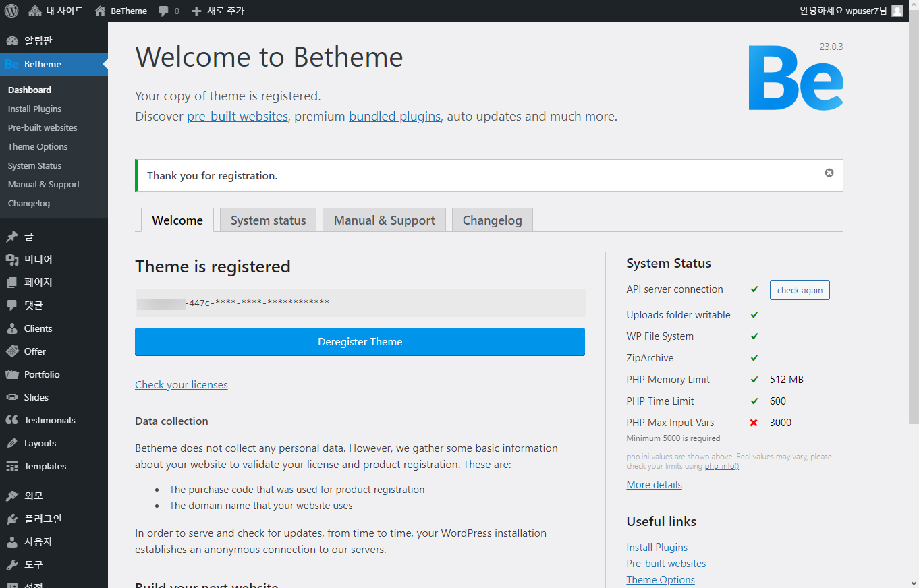This screenshot has width=919, height=588.
Task: Click the API server connection checkmark
Action: pos(754,289)
